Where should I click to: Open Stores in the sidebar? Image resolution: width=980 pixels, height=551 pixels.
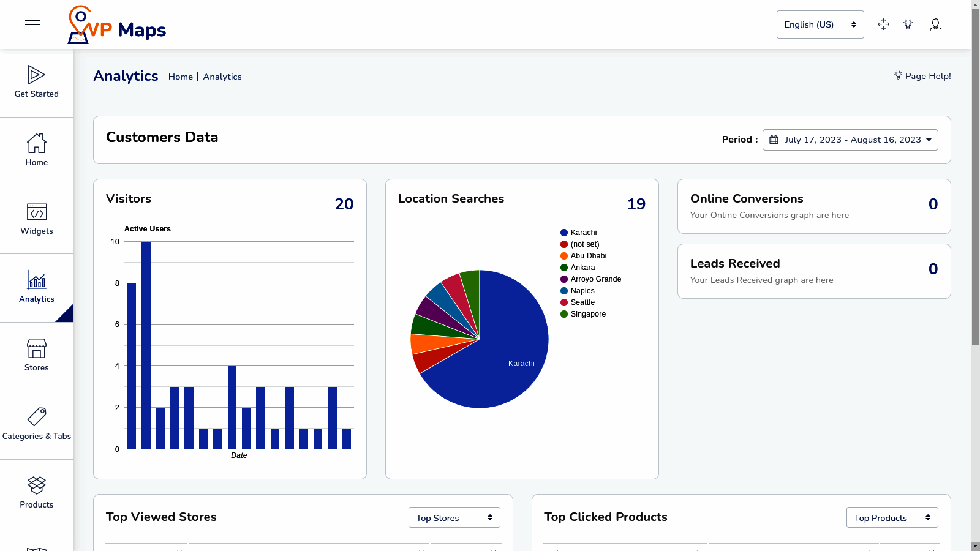pyautogui.click(x=37, y=356)
